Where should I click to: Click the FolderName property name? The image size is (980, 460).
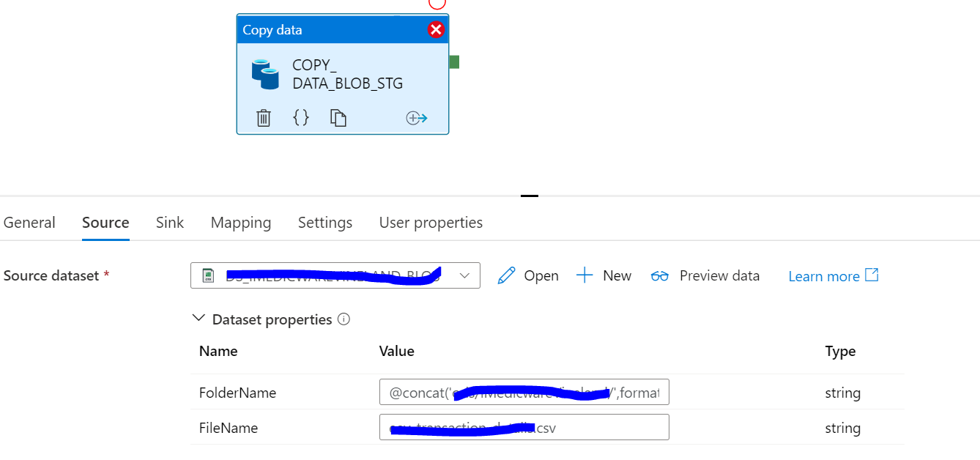[237, 393]
